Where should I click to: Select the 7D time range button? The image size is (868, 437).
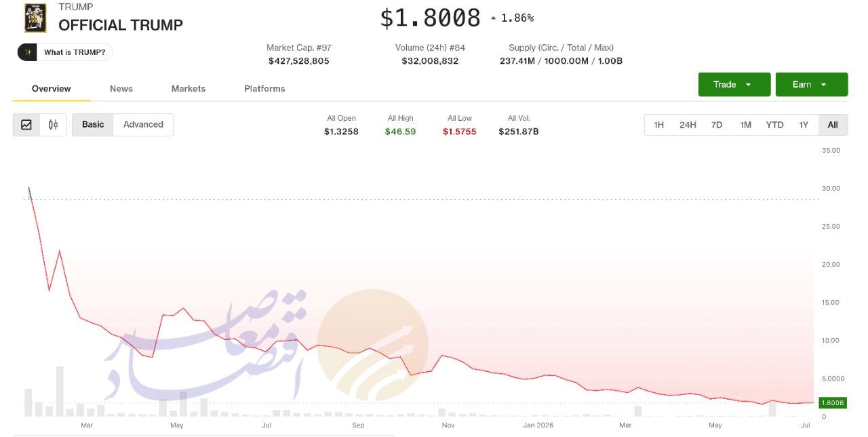pos(717,125)
